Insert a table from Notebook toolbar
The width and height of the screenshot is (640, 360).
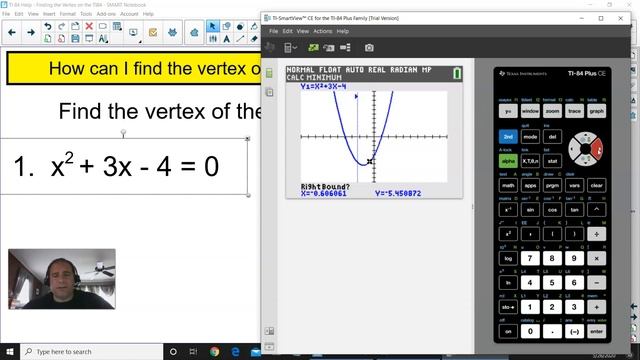point(117,27)
